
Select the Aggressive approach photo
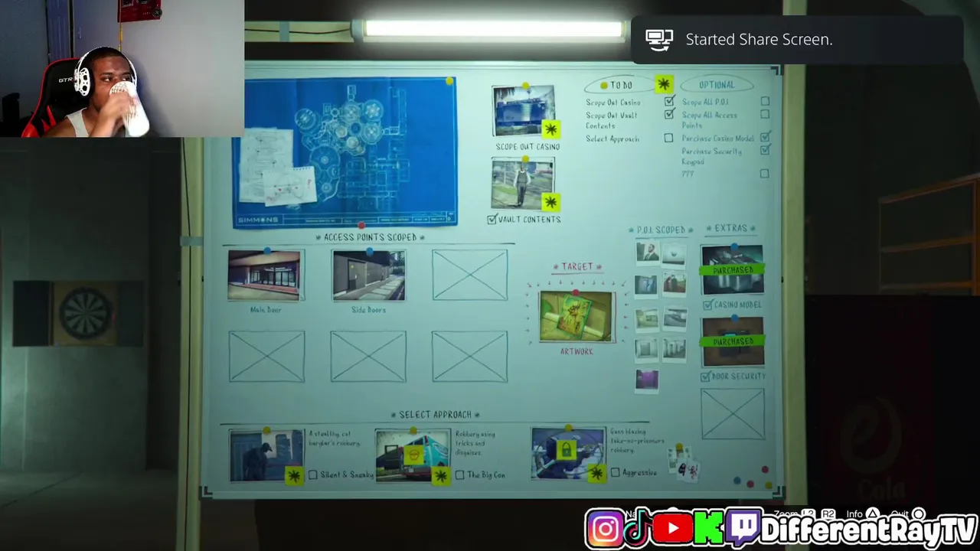click(x=569, y=454)
